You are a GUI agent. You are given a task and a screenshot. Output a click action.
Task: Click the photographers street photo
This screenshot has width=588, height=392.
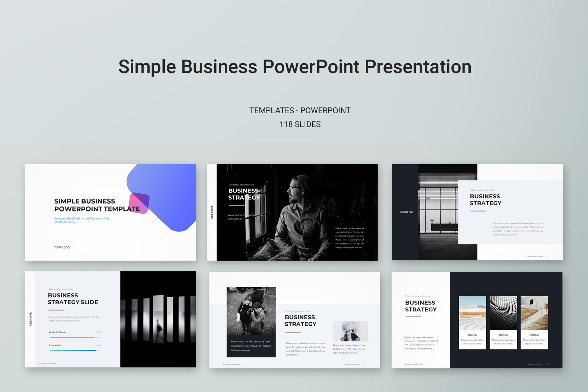251,311
